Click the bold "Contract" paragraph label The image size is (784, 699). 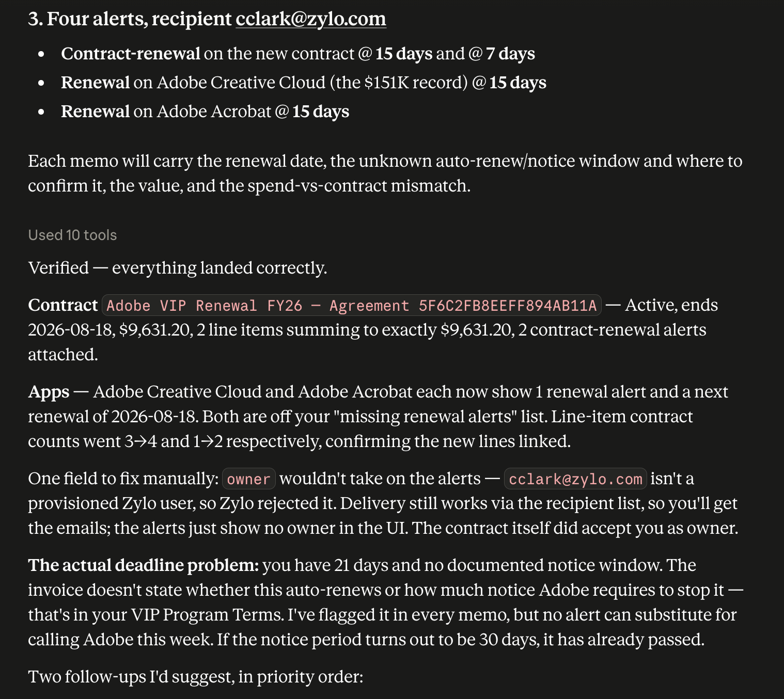[x=63, y=305]
